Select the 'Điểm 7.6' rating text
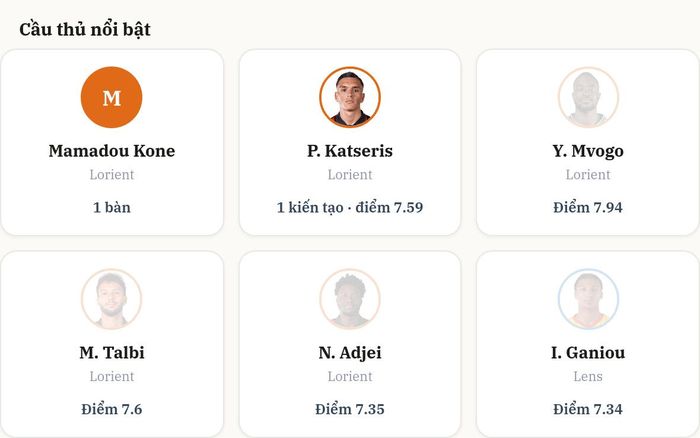The image size is (700, 438). click(112, 409)
